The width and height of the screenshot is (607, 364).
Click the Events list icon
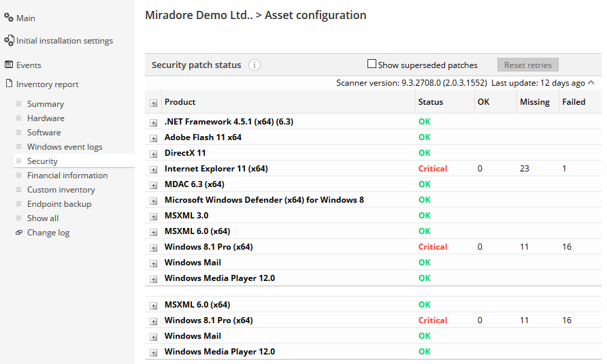(9, 64)
